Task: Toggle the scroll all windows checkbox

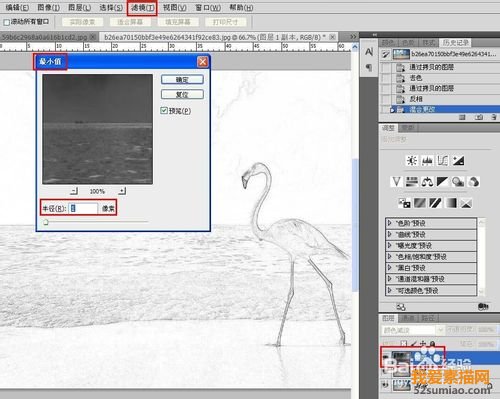Action: (6, 22)
